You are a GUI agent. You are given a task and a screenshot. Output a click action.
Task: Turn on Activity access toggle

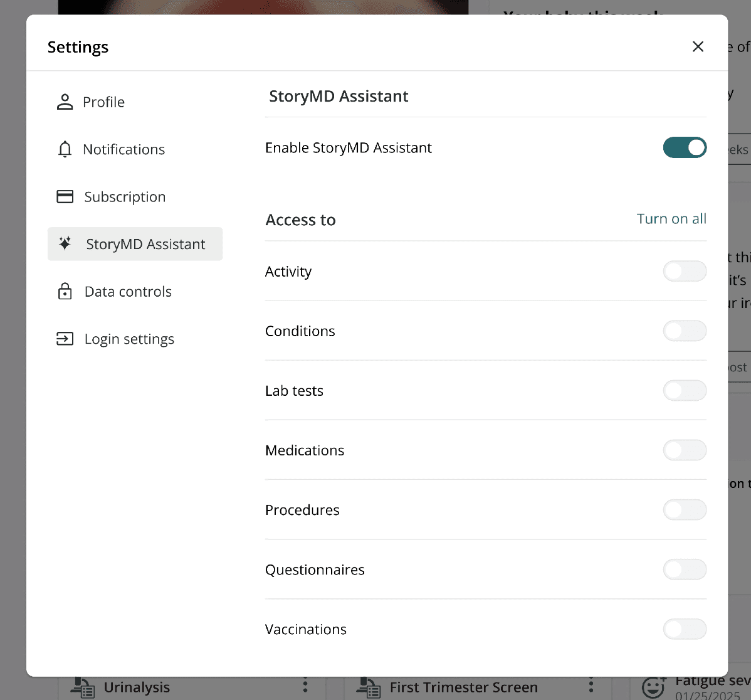point(685,271)
